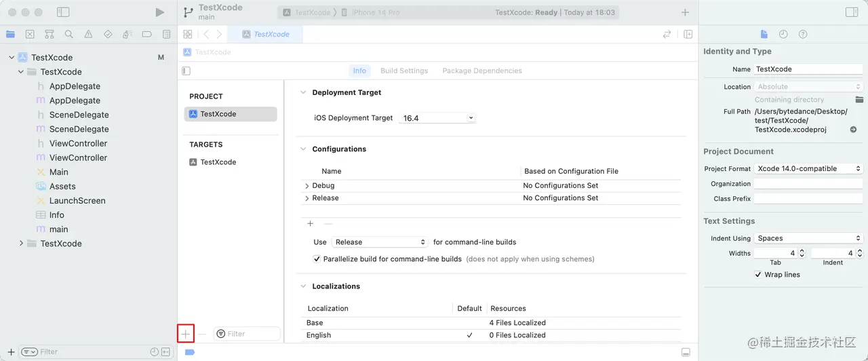The image size is (868, 361).
Task: Toggle the navigator sidebar icon
Action: [x=63, y=12]
